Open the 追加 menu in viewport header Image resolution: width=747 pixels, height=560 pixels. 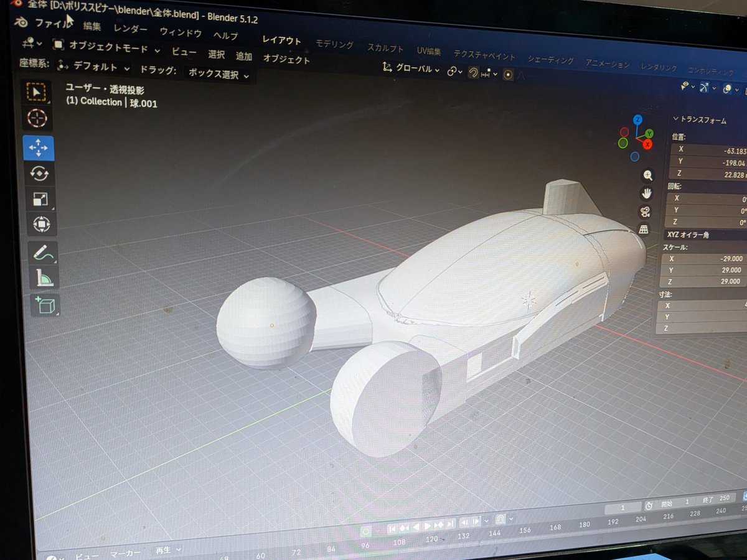(x=244, y=56)
